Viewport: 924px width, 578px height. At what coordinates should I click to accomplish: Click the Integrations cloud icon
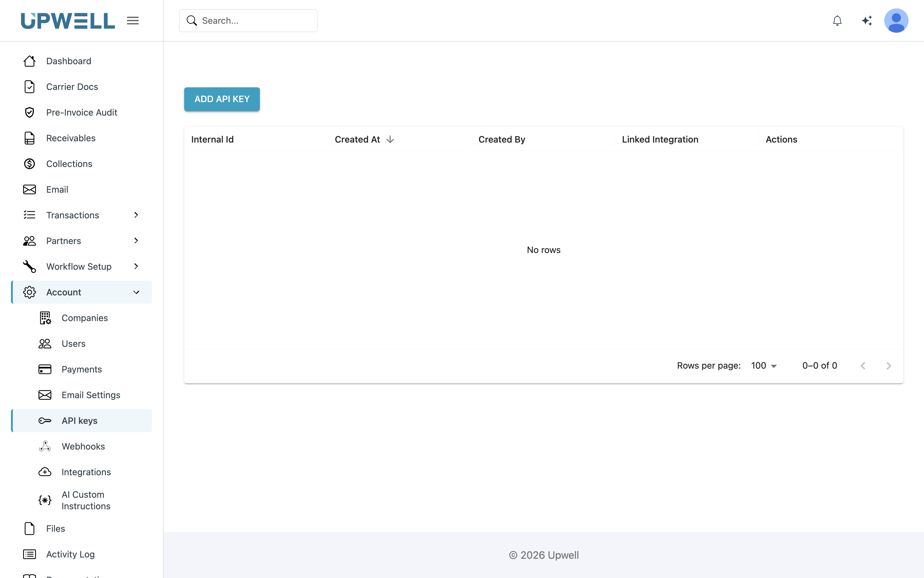pyautogui.click(x=45, y=472)
